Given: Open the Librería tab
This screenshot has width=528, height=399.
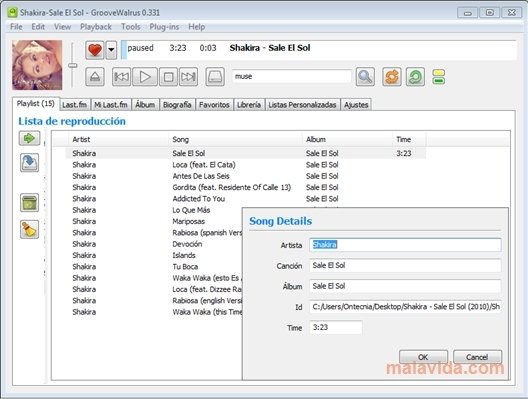Looking at the screenshot, I should pos(249,105).
